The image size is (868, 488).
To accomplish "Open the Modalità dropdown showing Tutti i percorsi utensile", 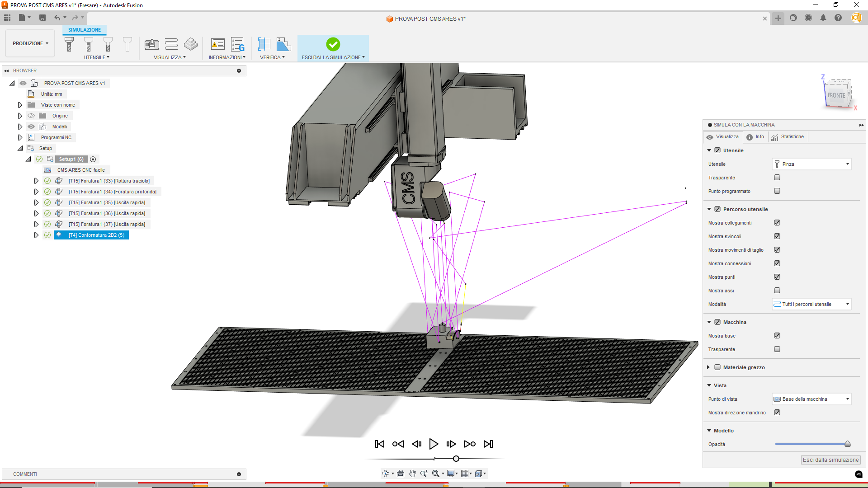I will tap(811, 304).
